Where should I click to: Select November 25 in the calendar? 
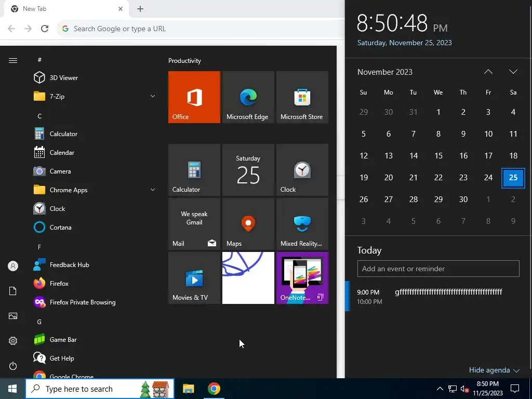(513, 178)
